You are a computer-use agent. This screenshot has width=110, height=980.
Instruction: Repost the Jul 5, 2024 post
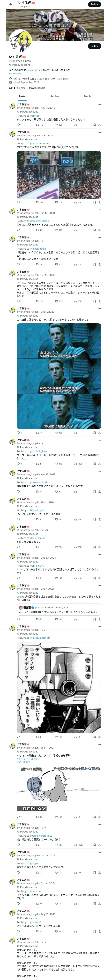(37, 202)
